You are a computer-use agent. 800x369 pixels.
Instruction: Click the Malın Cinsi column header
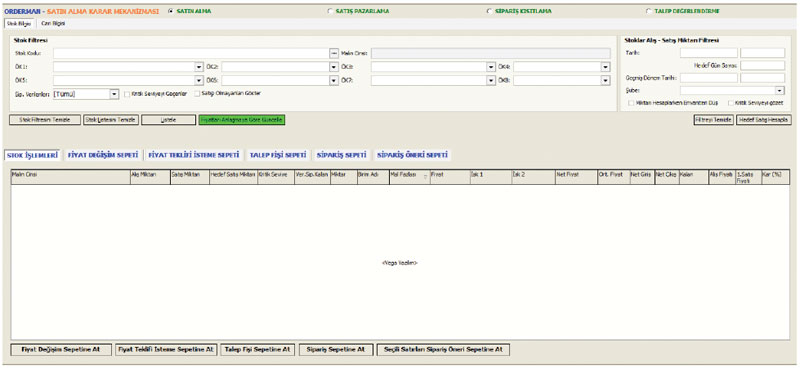coord(70,177)
